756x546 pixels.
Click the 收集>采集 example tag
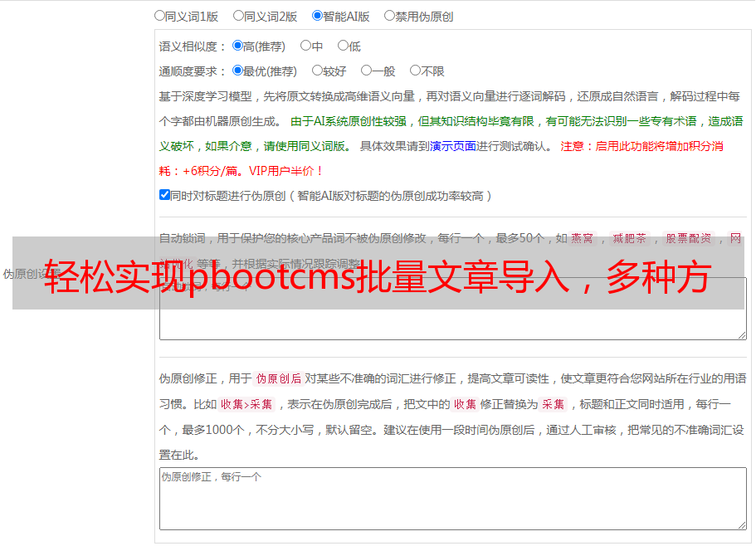tap(246, 404)
